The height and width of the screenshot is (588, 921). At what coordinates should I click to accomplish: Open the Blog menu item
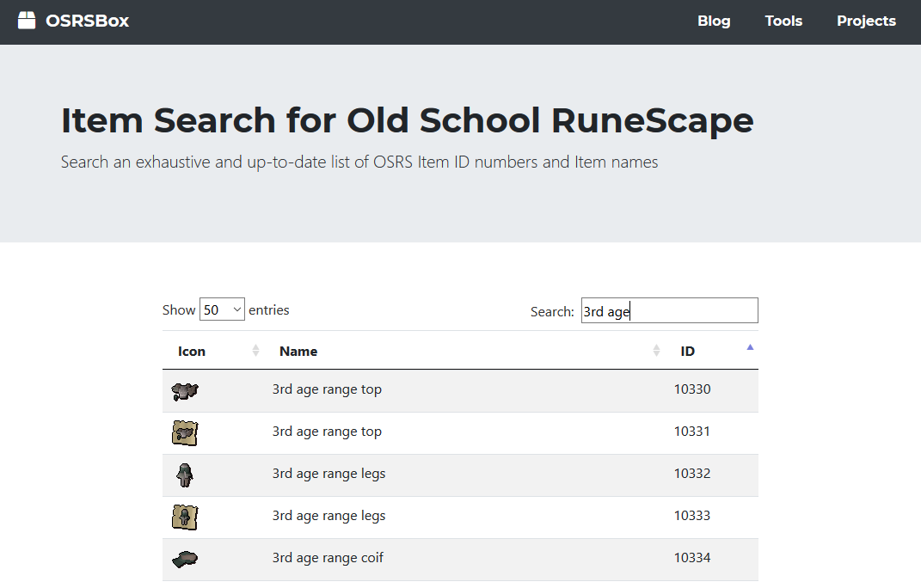point(714,21)
